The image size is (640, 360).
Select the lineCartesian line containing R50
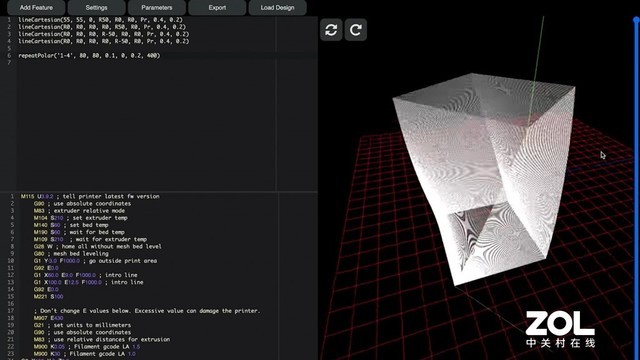pyautogui.click(x=102, y=27)
